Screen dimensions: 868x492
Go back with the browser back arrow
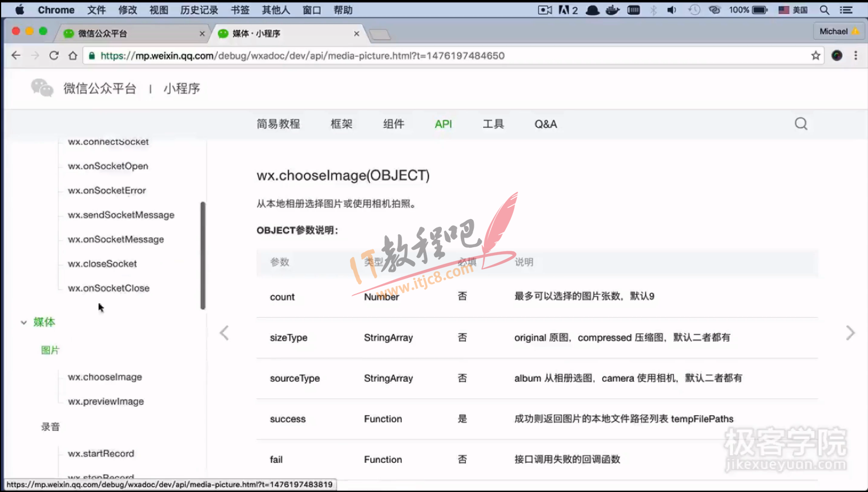(16, 55)
